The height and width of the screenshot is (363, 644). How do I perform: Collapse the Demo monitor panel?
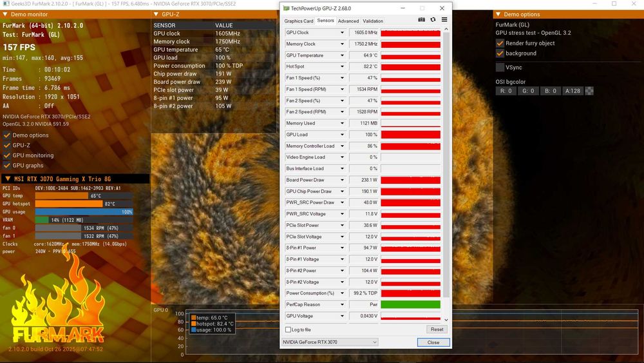tap(5, 14)
